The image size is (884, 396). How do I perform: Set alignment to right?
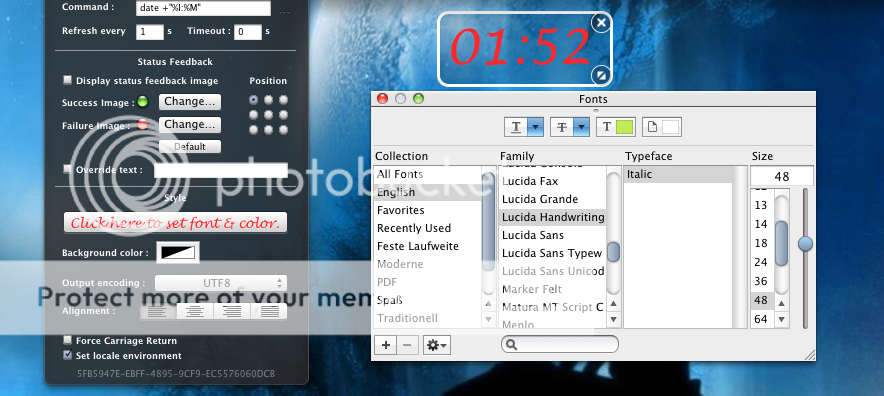tap(232, 311)
